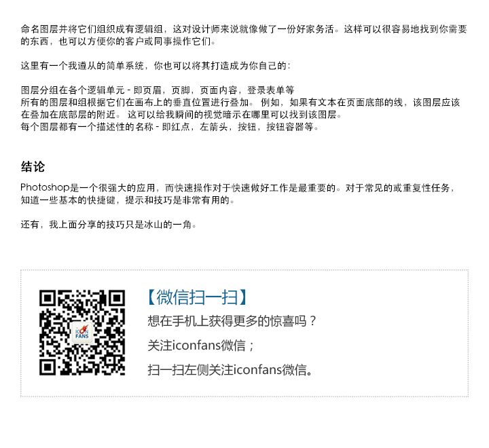Click the bottom-left finder square of QR code

(x=48, y=367)
